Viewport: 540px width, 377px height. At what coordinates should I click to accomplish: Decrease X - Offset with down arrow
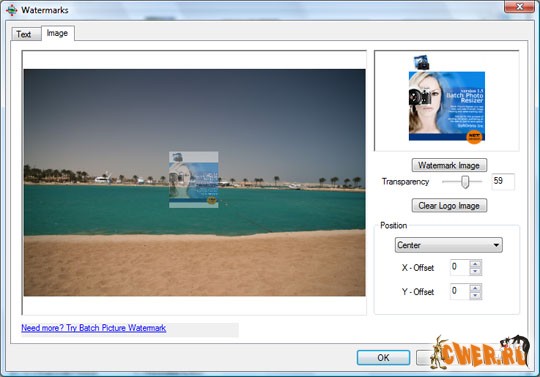(x=475, y=271)
